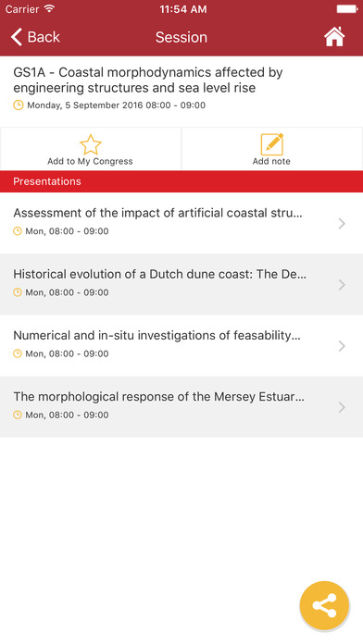Image resolution: width=363 pixels, height=644 pixels.
Task: Click clock icon on Assessment presentation row
Action: click(18, 231)
